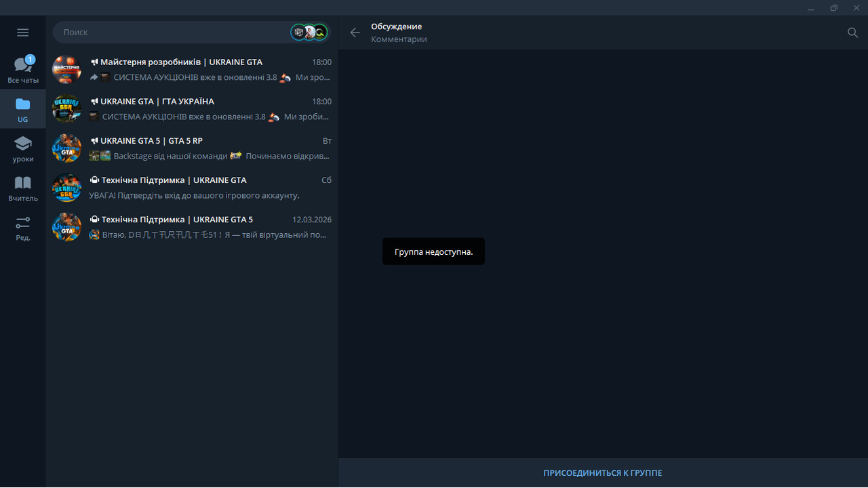Viewport: 868px width, 488px height.
Task: Open chat "Майстерня розробників | UKRAINE GTA"
Action: click(x=192, y=70)
